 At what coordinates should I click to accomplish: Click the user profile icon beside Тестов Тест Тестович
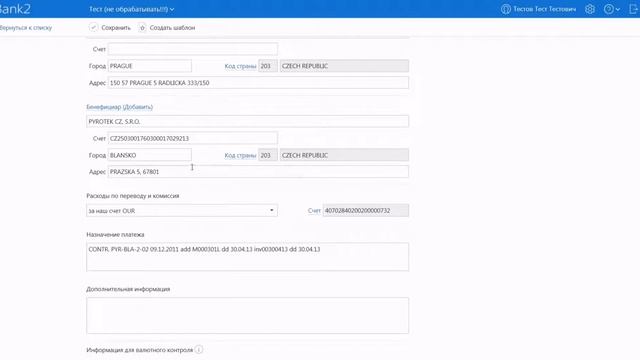506,9
